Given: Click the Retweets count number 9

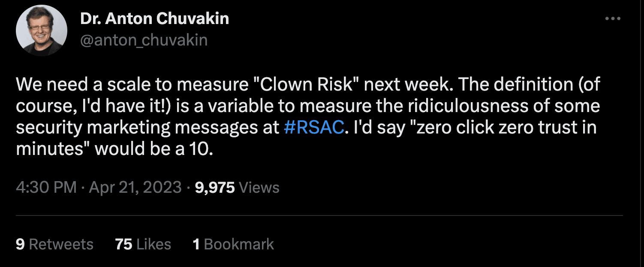Looking at the screenshot, I should (x=20, y=244).
